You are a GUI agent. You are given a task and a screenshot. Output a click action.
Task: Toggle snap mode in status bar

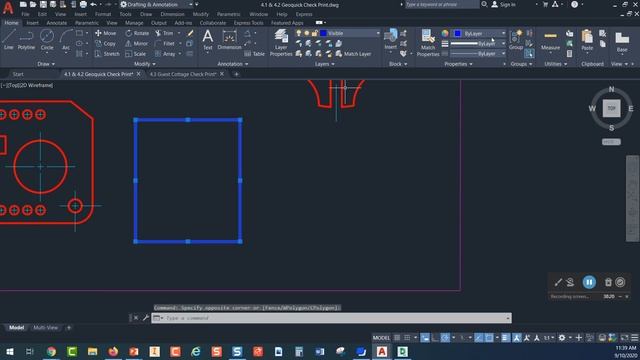tap(407, 338)
